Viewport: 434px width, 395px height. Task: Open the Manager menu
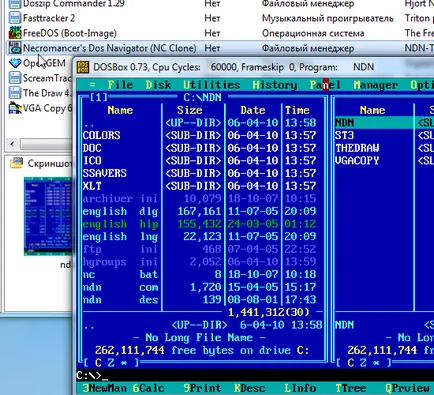click(375, 85)
